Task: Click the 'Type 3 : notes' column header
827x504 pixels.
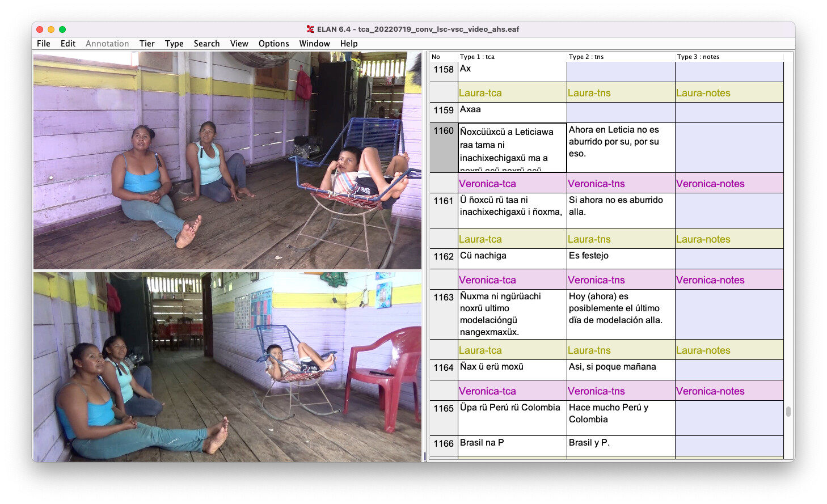Action: click(698, 57)
